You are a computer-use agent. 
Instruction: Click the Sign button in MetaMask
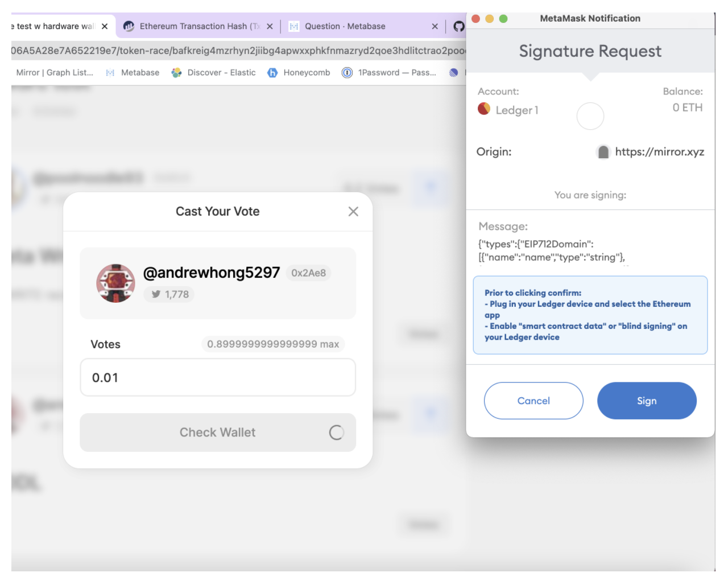point(647,401)
